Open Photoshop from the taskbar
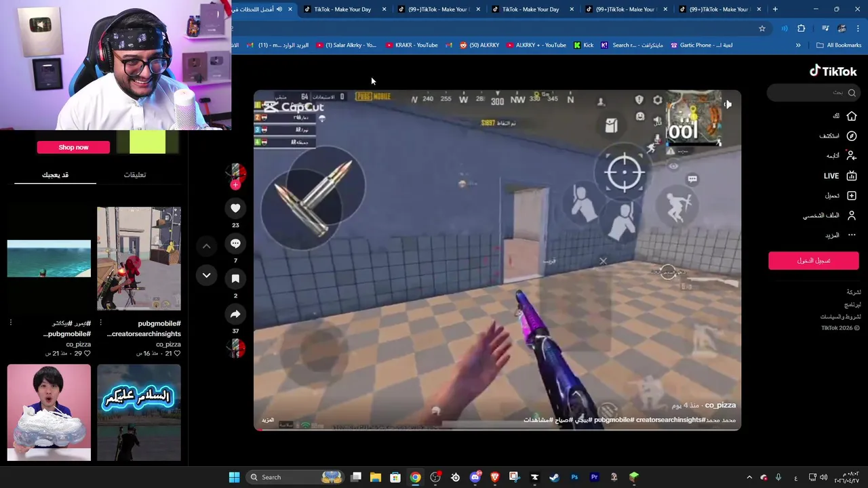Viewport: 868px width, 488px height. tap(574, 477)
